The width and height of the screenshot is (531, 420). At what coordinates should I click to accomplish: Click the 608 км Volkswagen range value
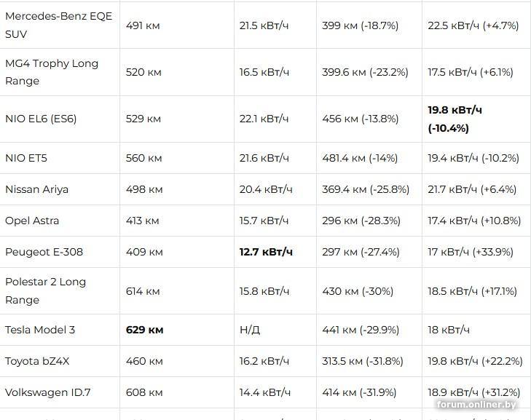coord(144,392)
